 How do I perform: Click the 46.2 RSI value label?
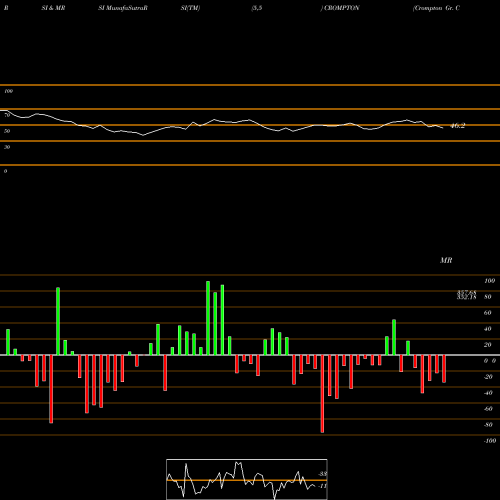pyautogui.click(x=458, y=126)
